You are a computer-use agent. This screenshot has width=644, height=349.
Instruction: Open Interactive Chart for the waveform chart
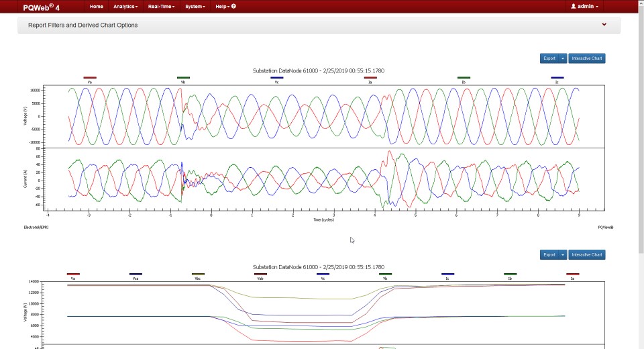(587, 58)
